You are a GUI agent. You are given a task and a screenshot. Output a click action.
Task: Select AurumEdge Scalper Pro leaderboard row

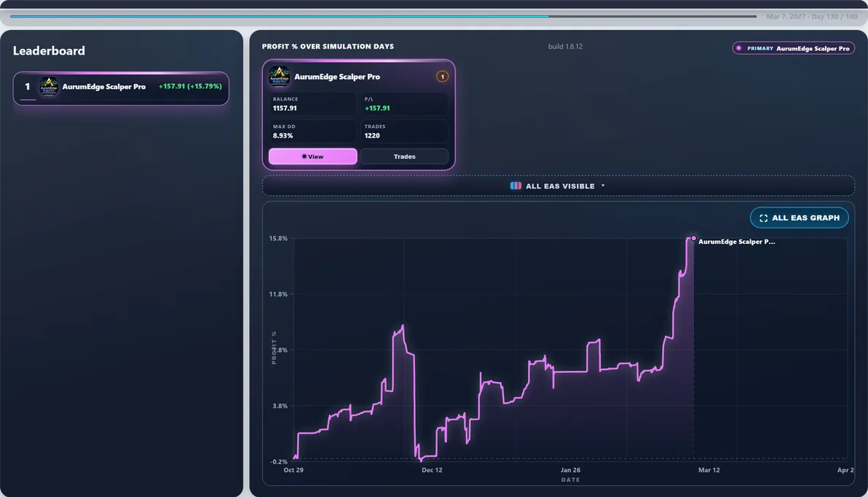pyautogui.click(x=121, y=88)
